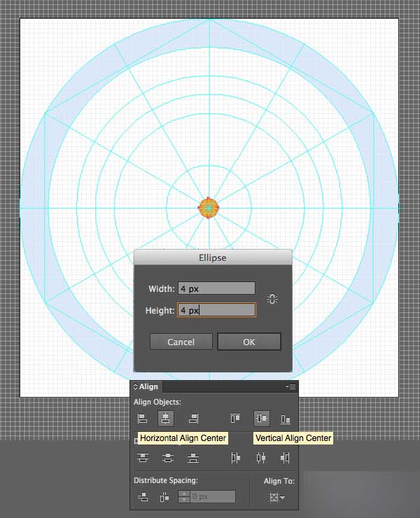This screenshot has width=420, height=518.
Task: Click the Width input field
Action: 216,288
